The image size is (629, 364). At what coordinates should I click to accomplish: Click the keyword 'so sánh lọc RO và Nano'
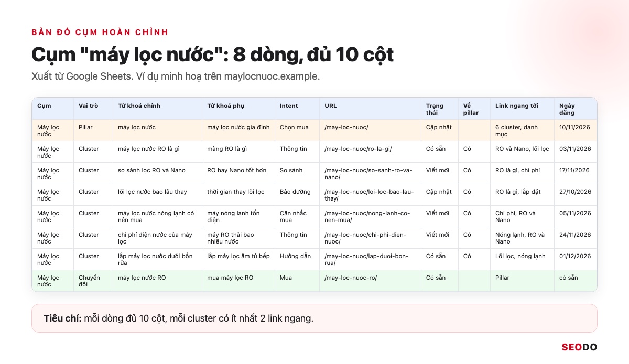tap(151, 170)
